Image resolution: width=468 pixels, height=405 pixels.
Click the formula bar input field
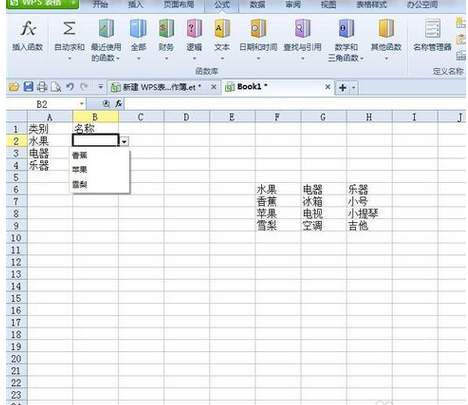pos(295,104)
